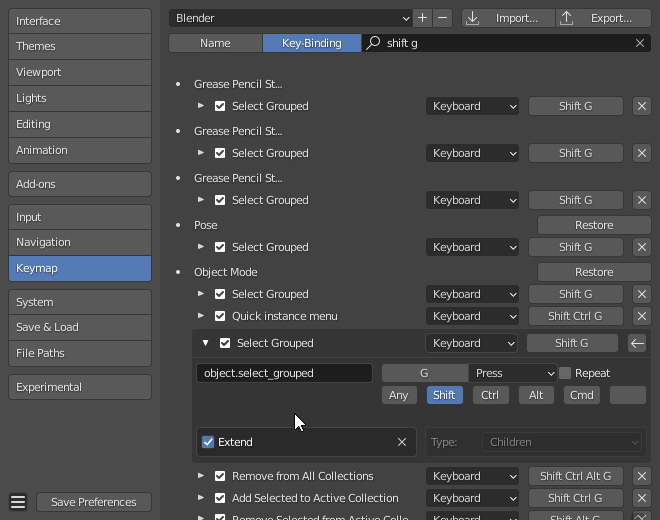Click the empty modifier key slot after Cmd
This screenshot has width=660, height=520.
click(628, 395)
